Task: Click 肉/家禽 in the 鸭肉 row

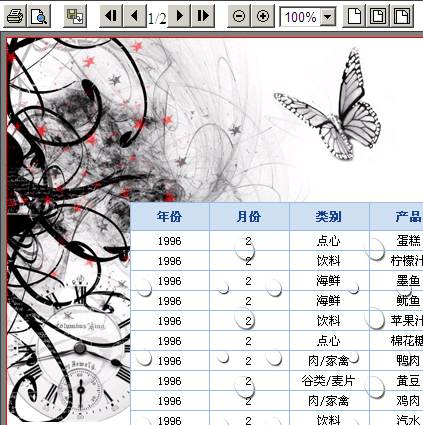Action: 329,360
